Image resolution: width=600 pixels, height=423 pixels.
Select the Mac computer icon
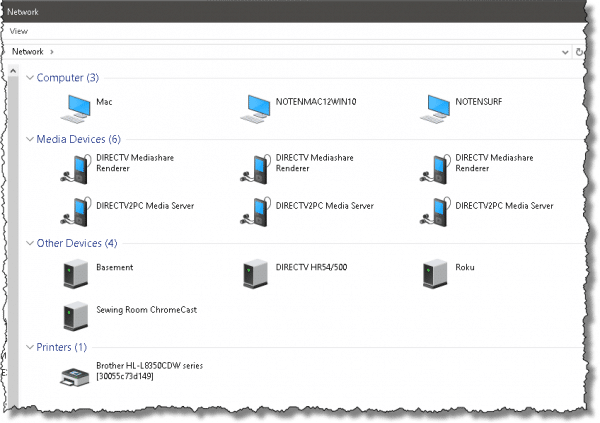[76, 109]
